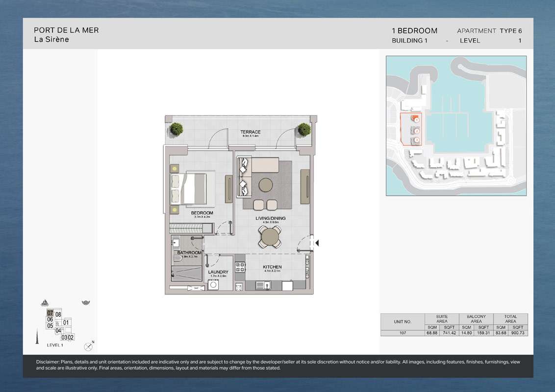Click unit number 107 in the area table
Image resolution: width=555 pixels, height=392 pixels.
point(402,333)
